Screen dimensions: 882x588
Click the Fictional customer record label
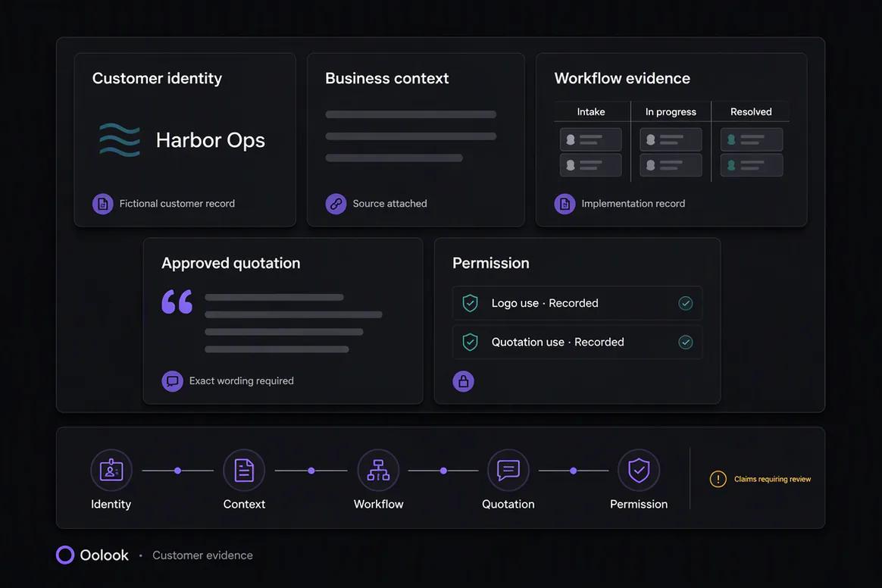click(177, 204)
